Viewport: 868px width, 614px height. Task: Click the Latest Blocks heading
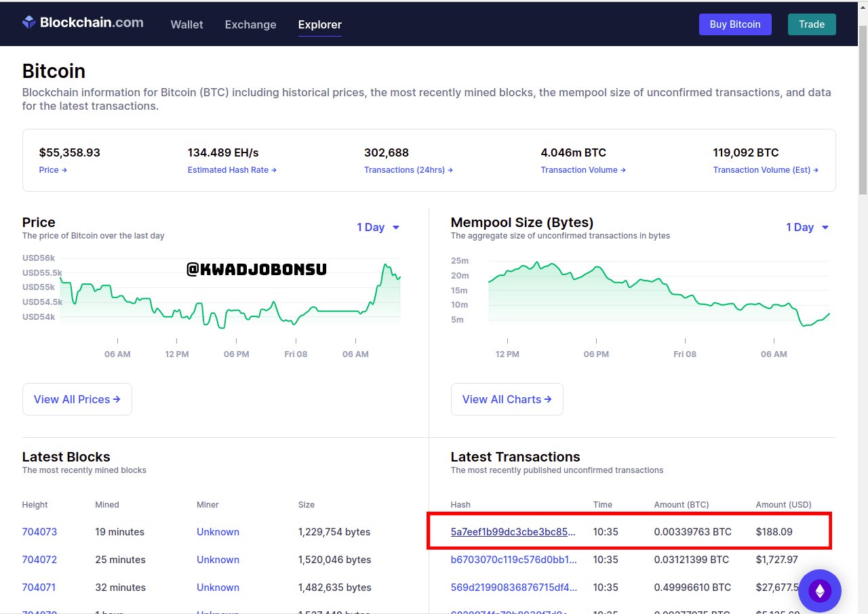pos(66,457)
